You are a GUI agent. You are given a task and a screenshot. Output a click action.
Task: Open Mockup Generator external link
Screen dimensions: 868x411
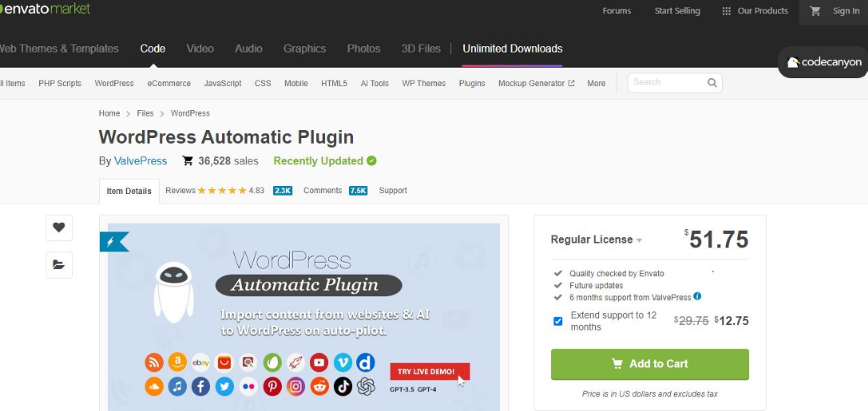(536, 84)
